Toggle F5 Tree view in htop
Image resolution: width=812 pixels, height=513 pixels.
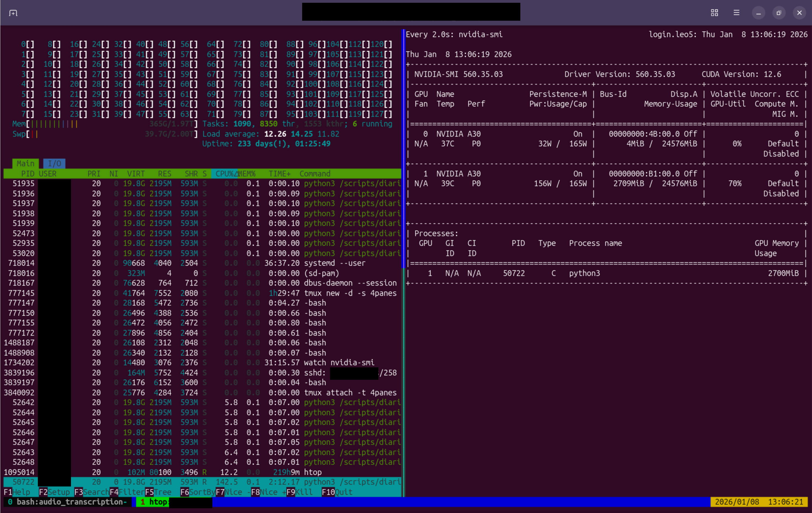[x=159, y=492]
